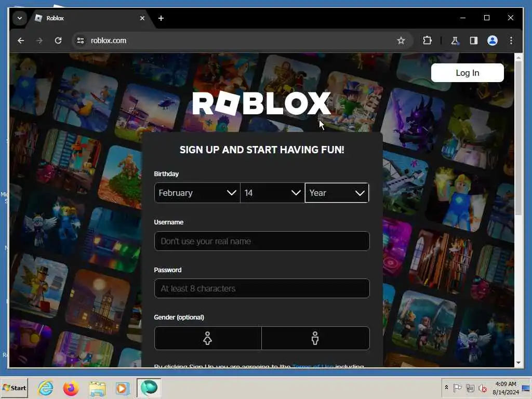Open the Terms of Use link

coord(312,366)
